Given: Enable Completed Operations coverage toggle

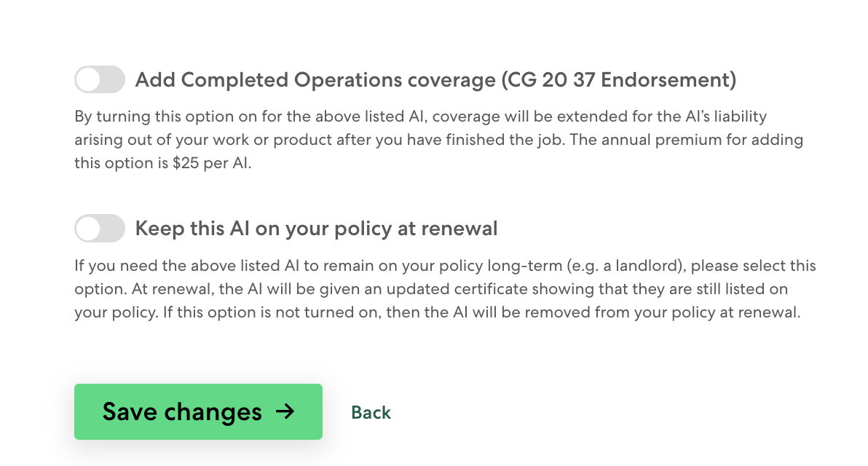Looking at the screenshot, I should (x=100, y=79).
